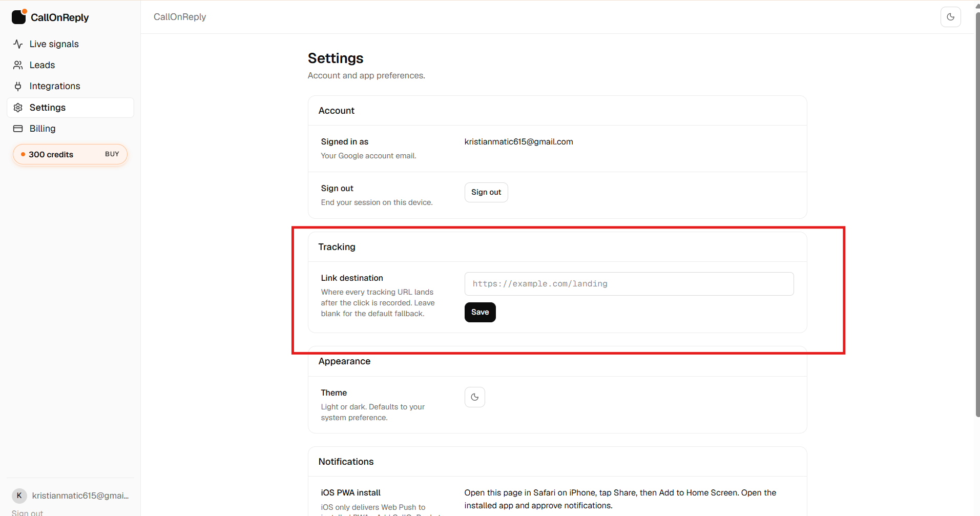Image resolution: width=980 pixels, height=516 pixels.
Task: Open the Live signals page
Action: click(x=70, y=44)
